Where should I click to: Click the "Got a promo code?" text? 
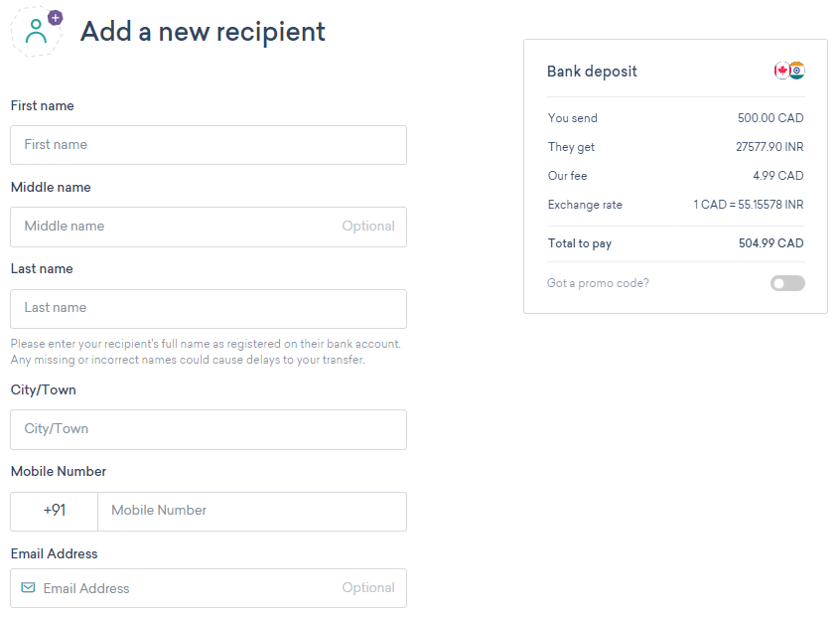[598, 283]
